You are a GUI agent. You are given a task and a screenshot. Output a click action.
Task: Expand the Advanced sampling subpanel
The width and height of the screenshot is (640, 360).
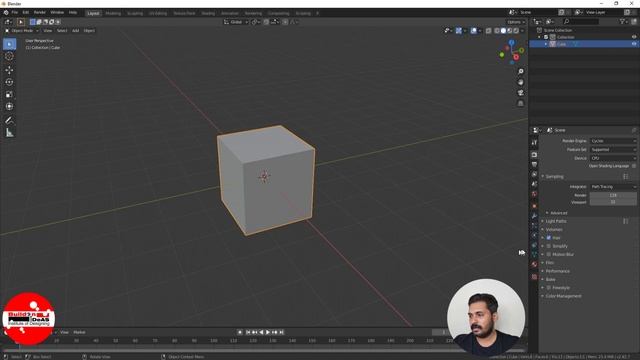tap(558, 213)
